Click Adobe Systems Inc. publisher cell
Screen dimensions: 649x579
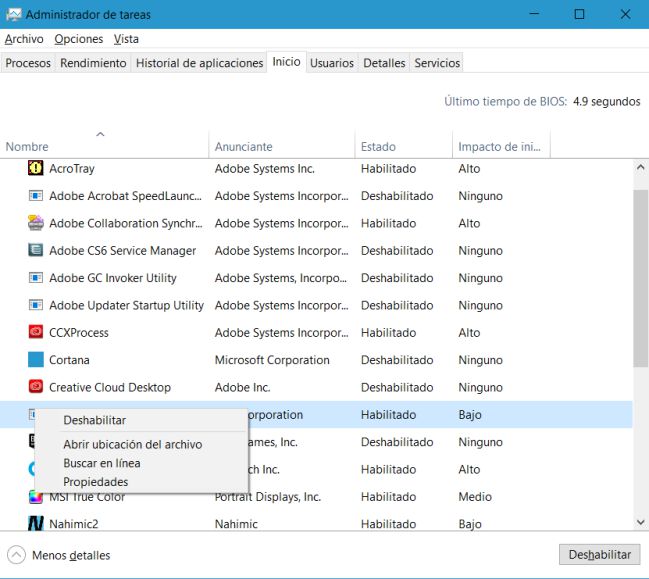pyautogui.click(x=264, y=168)
